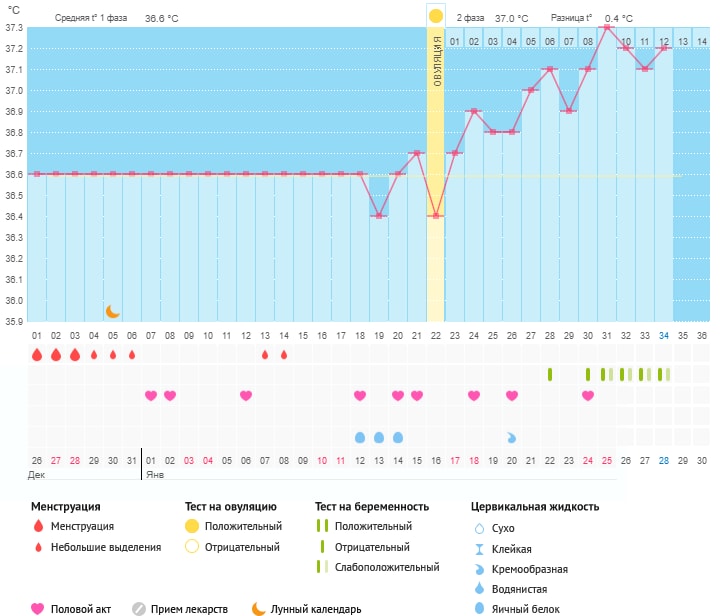
Task: Click the creamy fluid icon on cycle day 26
Action: tap(512, 438)
